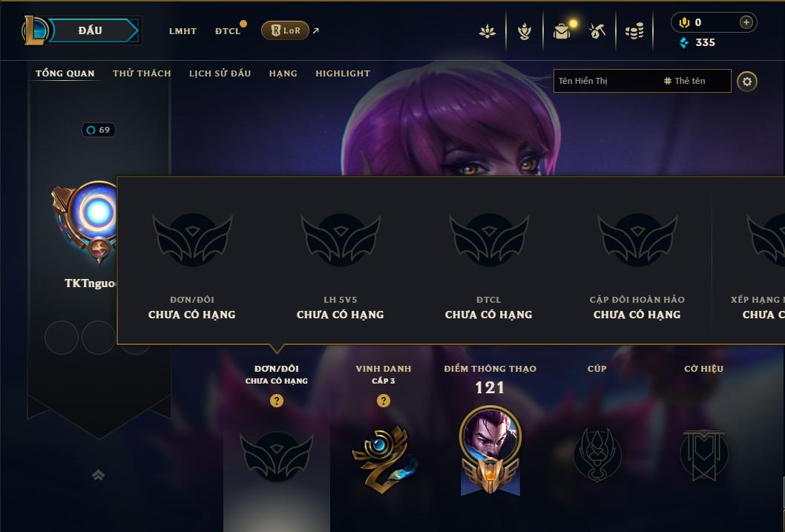
Task: Click the question mark under ĐƠN/ĐÔI
Action: coord(276,401)
